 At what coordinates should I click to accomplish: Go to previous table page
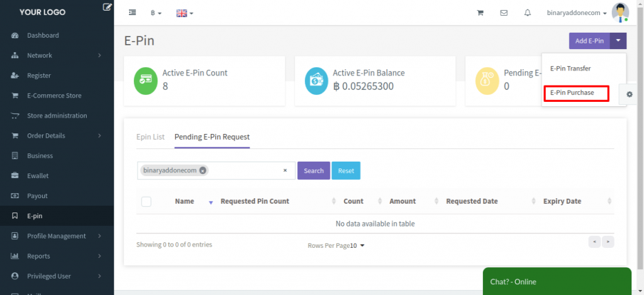594,242
